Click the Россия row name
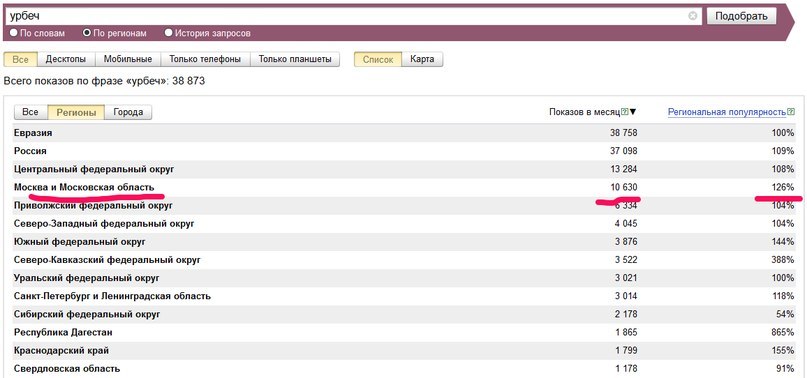The height and width of the screenshot is (378, 807). (30, 151)
